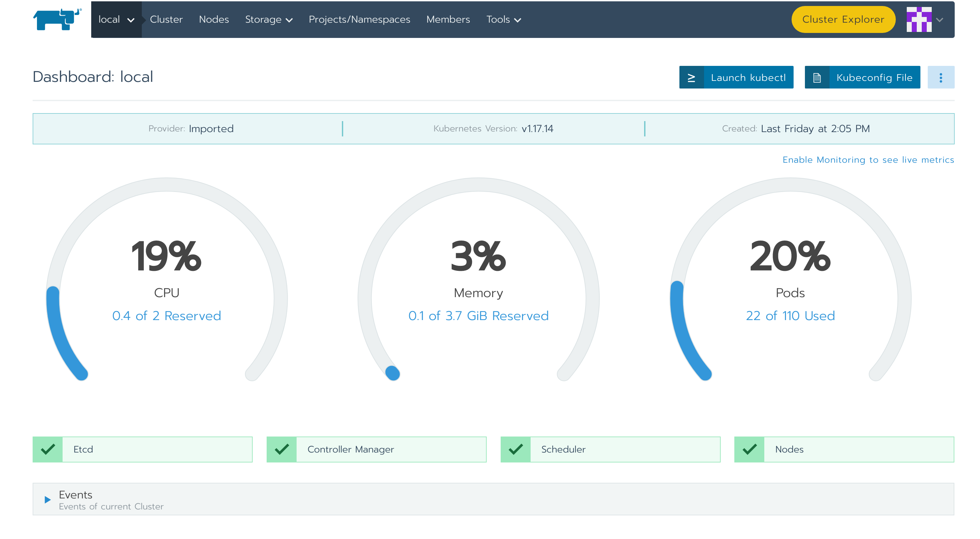Screen dimensions: 980x539
Task: Open the user account dropdown chevron
Action: [x=940, y=20]
